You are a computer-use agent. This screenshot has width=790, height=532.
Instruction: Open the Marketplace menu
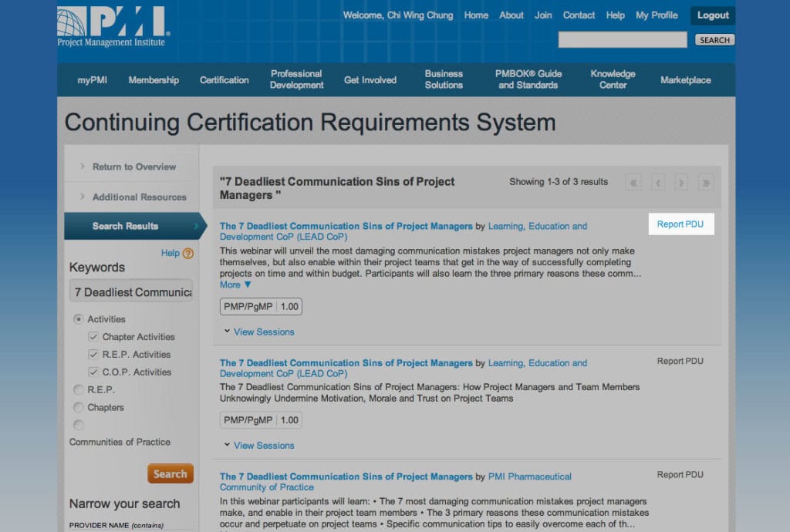[686, 80]
